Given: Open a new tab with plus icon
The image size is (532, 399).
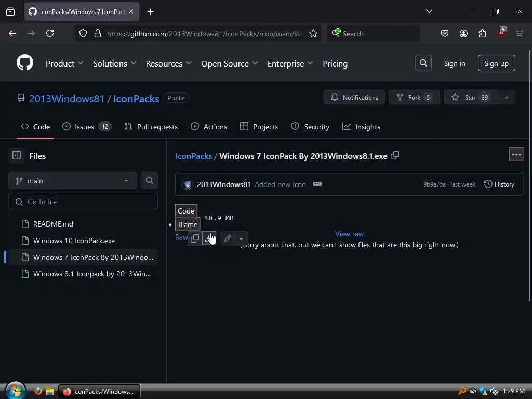Looking at the screenshot, I should 150,12.
